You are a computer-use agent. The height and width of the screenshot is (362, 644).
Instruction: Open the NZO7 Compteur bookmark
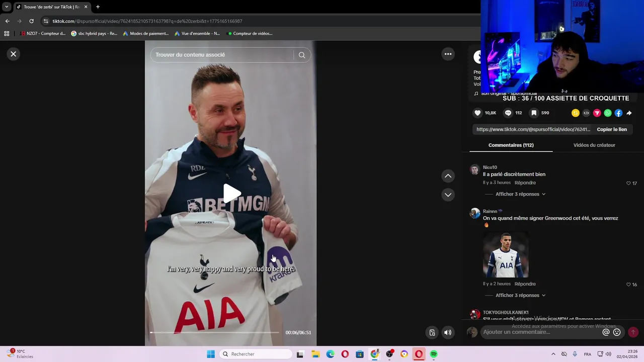(x=43, y=34)
